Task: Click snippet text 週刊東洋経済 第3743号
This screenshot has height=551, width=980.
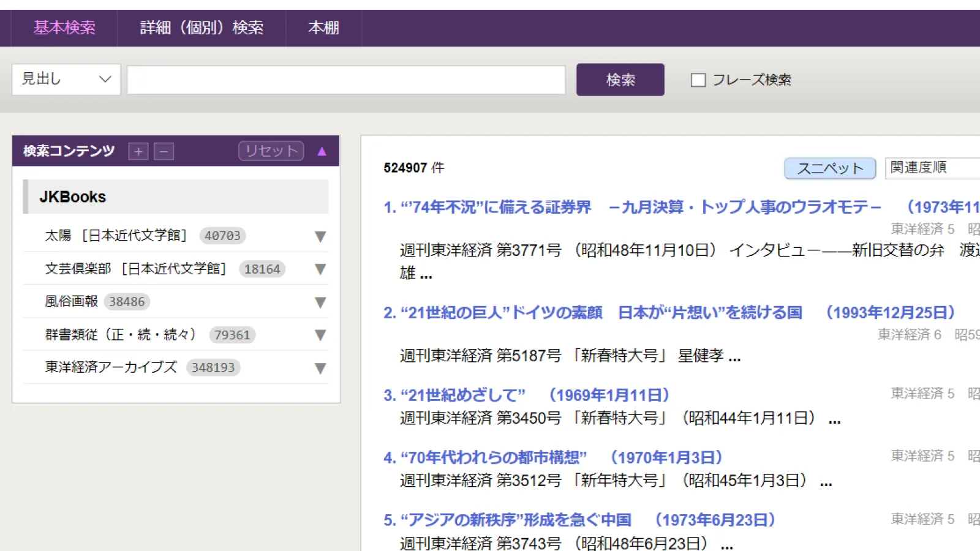Action: click(x=481, y=542)
